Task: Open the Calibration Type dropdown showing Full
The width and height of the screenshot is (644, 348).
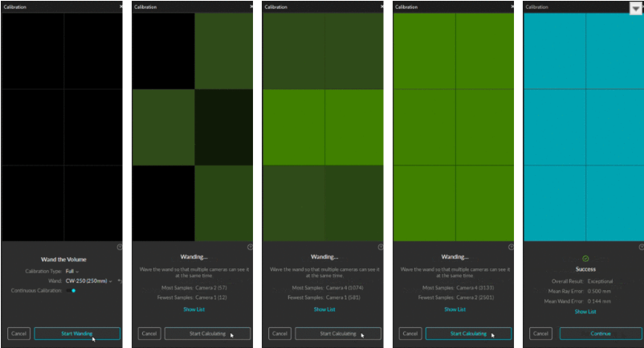Action: click(x=72, y=271)
